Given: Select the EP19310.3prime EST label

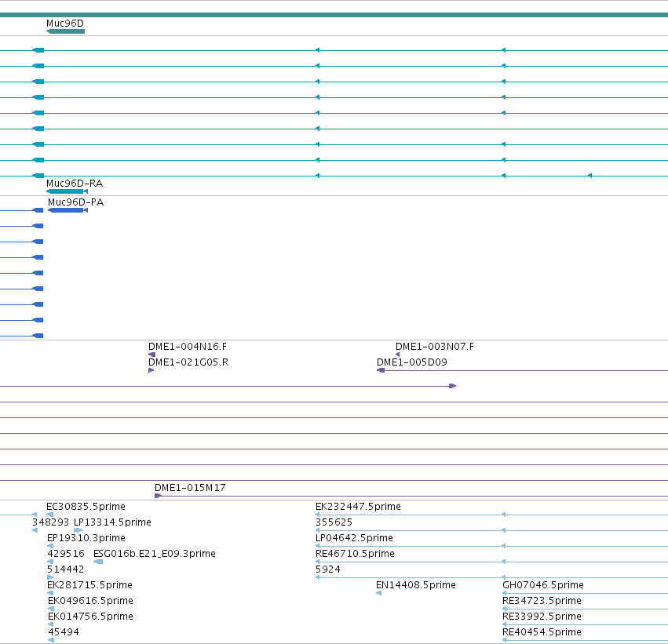Looking at the screenshot, I should coord(86,538).
